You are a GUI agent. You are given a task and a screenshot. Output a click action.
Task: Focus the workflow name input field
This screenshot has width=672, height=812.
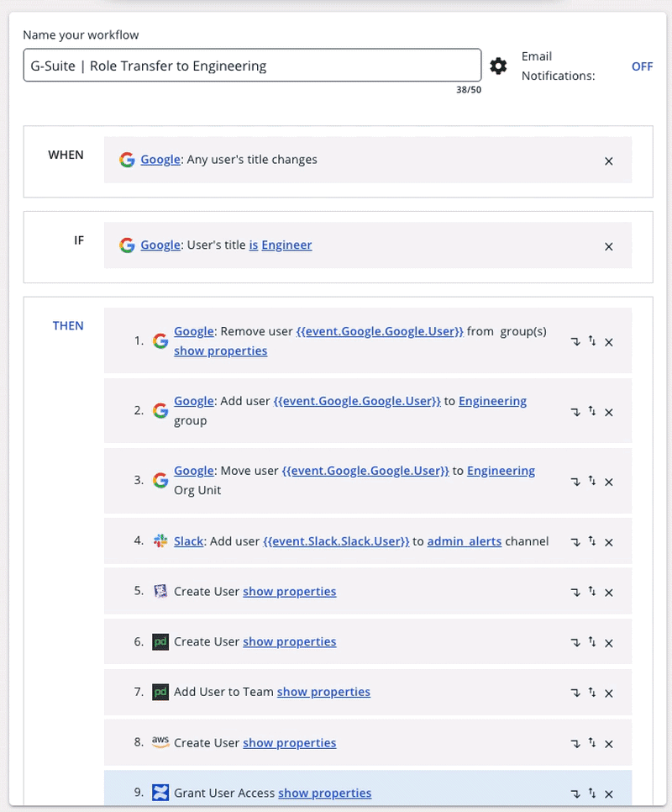253,66
